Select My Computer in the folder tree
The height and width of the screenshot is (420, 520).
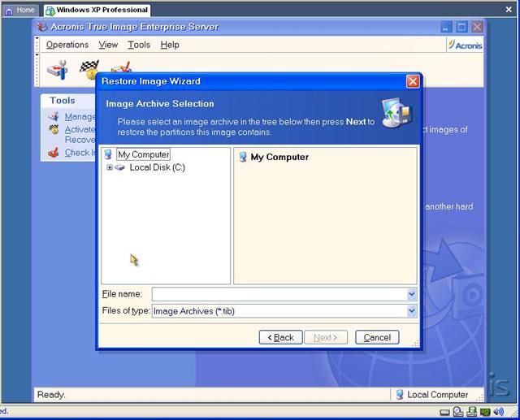[144, 154]
